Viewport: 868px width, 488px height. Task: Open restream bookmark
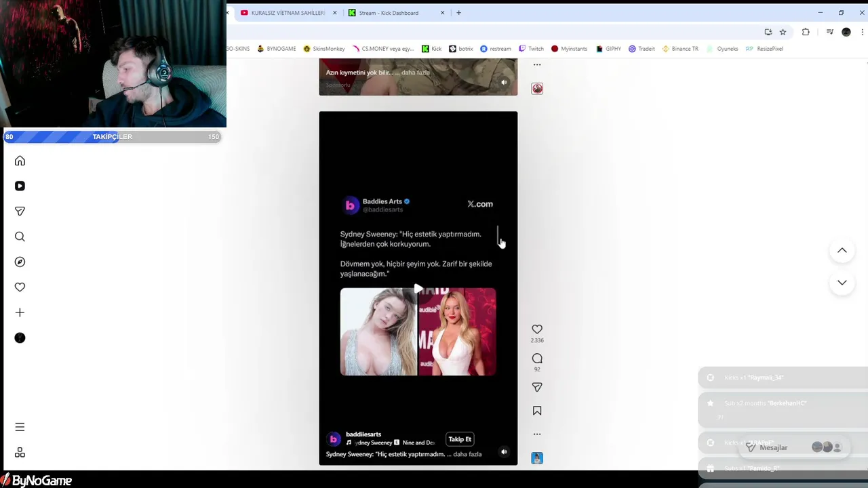pyautogui.click(x=496, y=49)
